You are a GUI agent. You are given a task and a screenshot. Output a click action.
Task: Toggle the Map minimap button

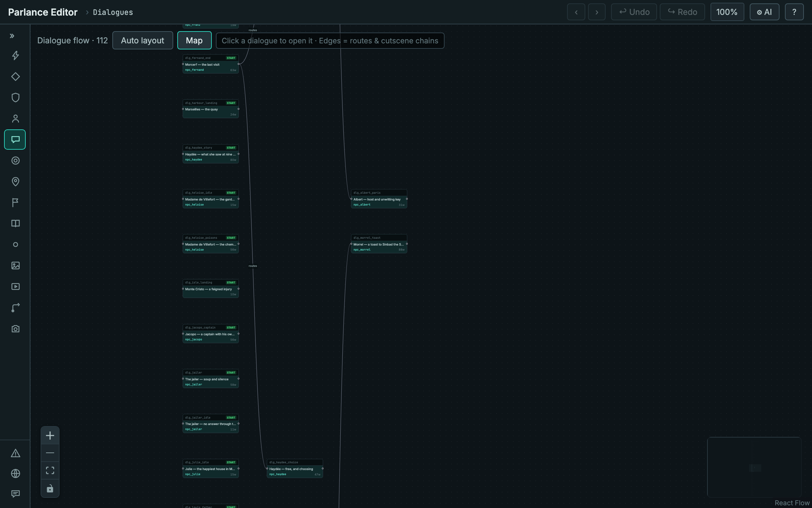[194, 41]
